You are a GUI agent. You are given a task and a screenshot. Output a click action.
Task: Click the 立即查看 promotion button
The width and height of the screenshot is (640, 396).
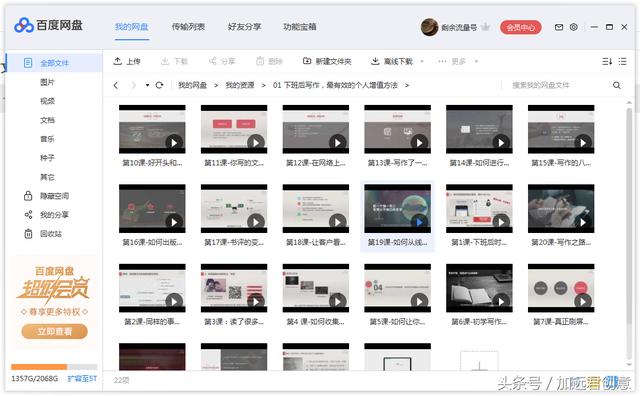pos(55,331)
